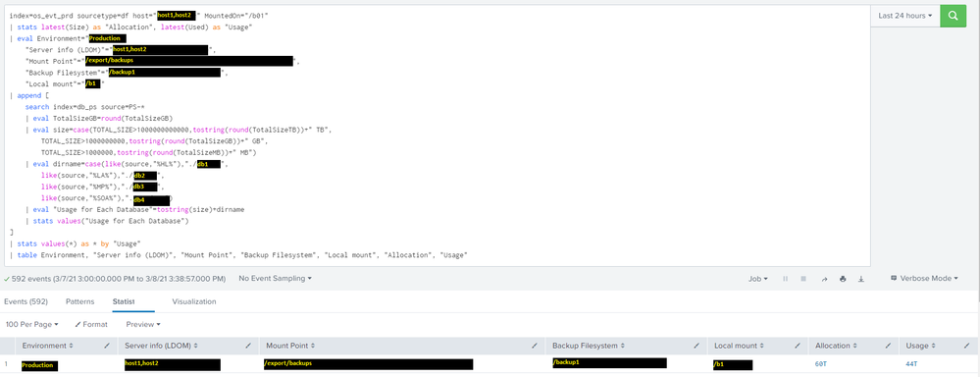
Task: Click the host1,host2 cell in results row
Action: [173, 364]
